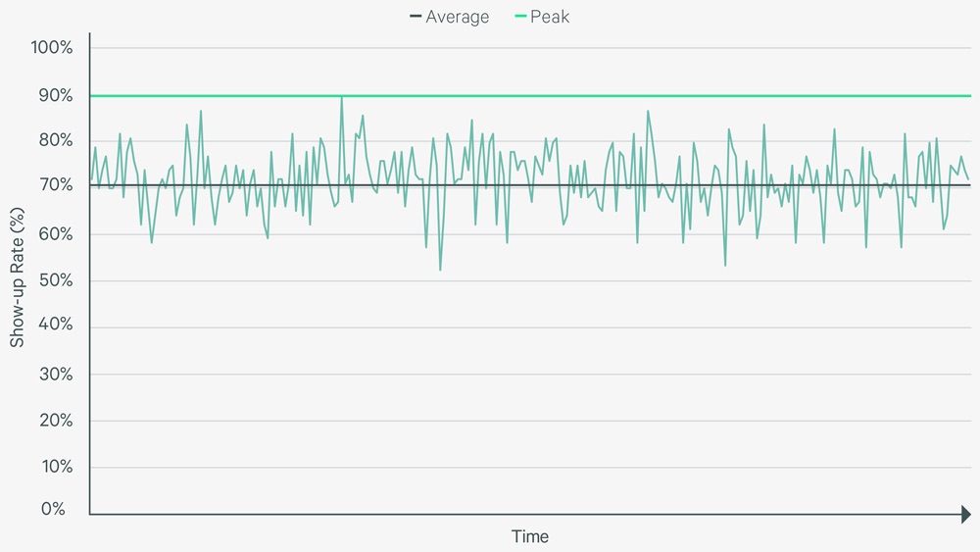Click the 70% y-axis label
Image resolution: width=980 pixels, height=552 pixels.
point(56,185)
